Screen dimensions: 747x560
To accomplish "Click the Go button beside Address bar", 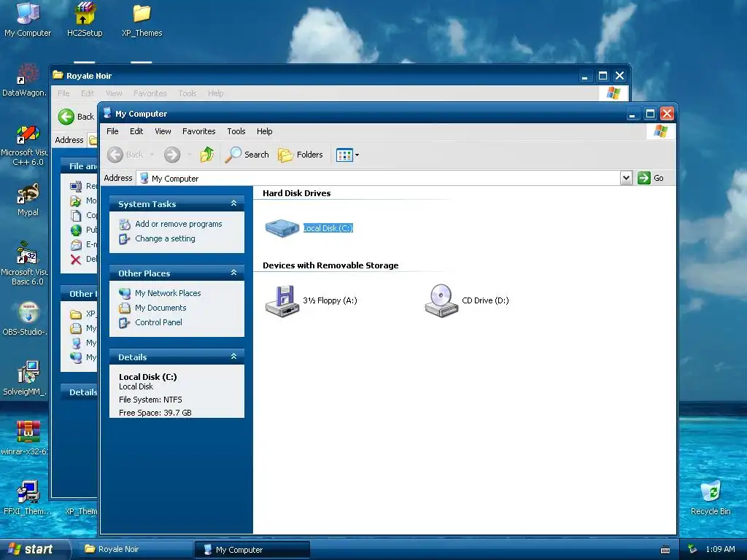I will (x=651, y=178).
